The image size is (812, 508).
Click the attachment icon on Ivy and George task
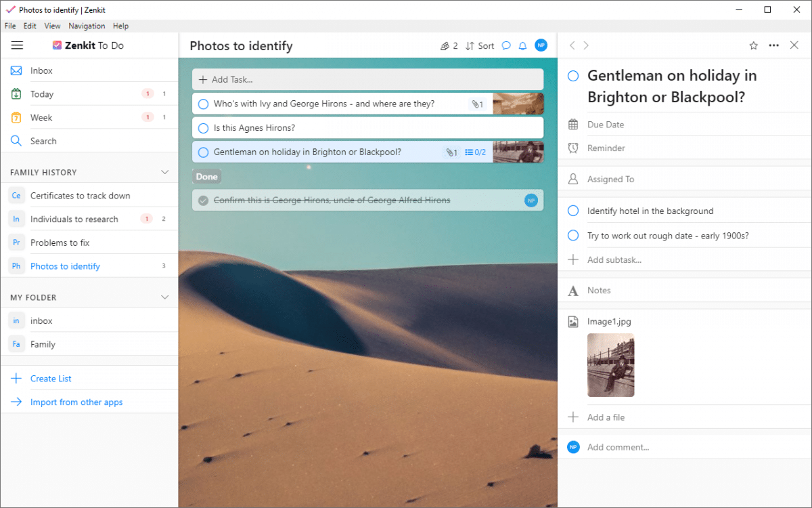click(478, 104)
